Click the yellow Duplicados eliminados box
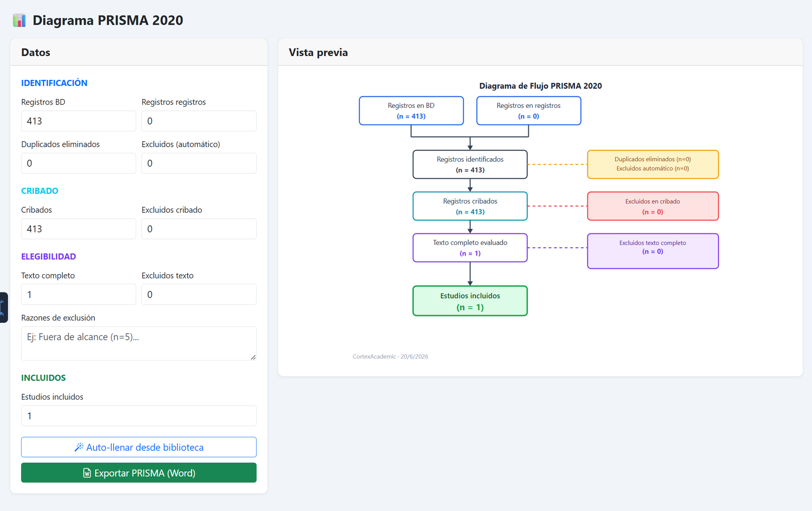This screenshot has width=812, height=511. click(x=653, y=164)
